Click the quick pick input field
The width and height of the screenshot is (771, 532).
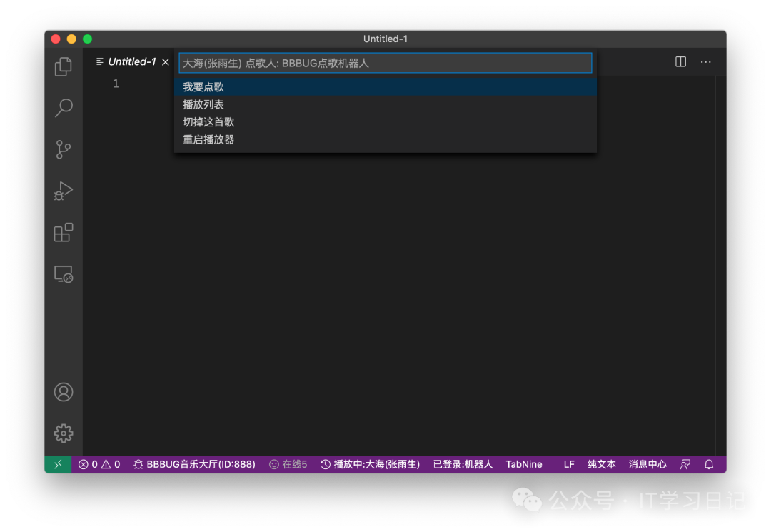[x=385, y=63]
